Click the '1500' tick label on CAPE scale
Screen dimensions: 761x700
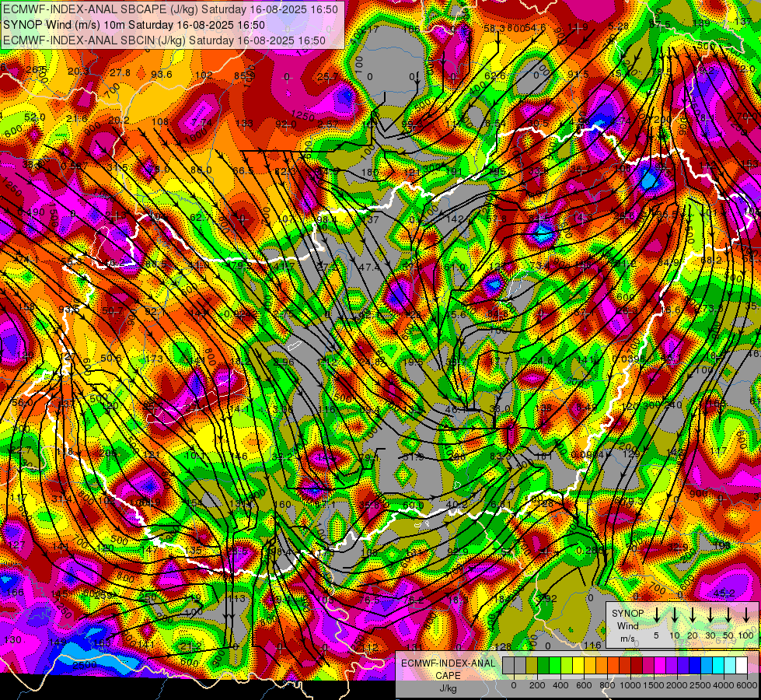coord(654,685)
